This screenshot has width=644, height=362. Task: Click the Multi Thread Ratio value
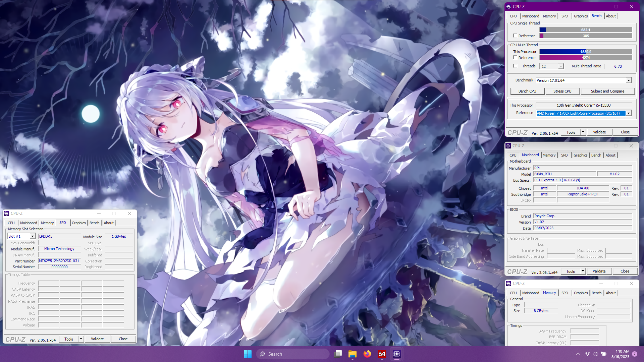click(x=618, y=66)
